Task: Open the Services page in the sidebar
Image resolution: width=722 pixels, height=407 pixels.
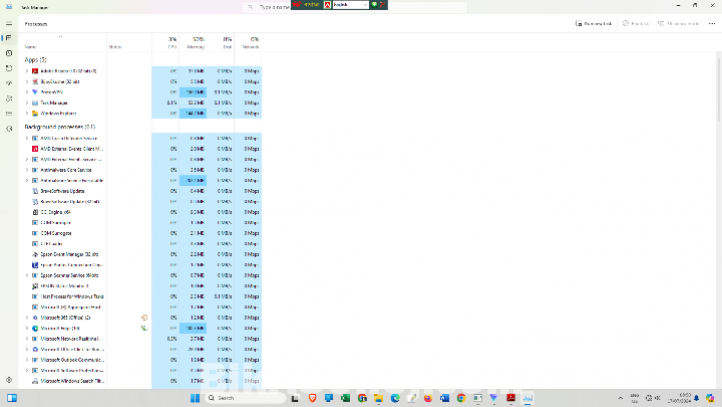Action: click(9, 128)
